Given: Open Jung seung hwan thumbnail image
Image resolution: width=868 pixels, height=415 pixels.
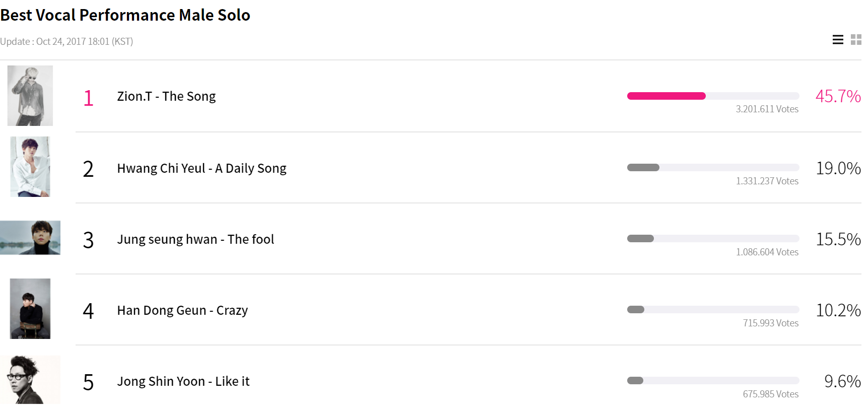Looking at the screenshot, I should (30, 238).
